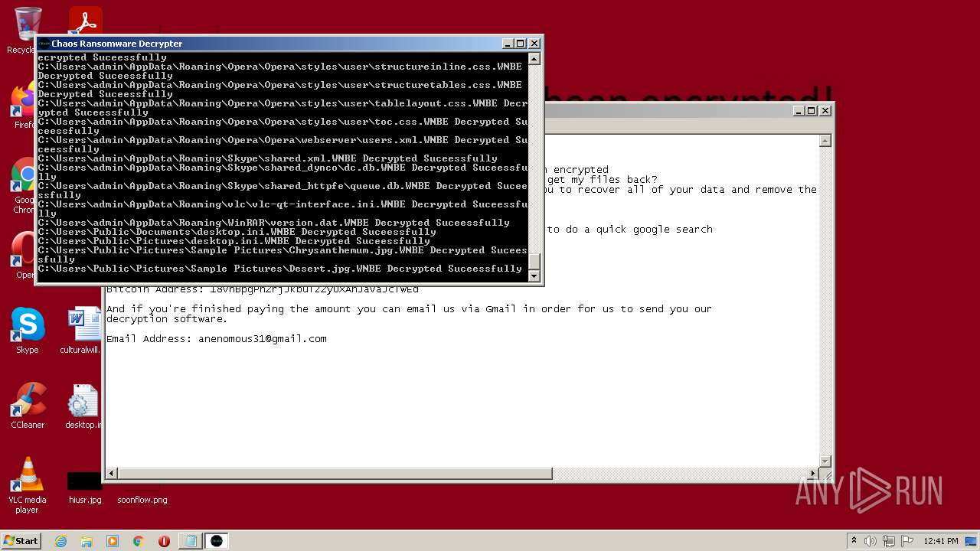Screen dimensions: 980x551
Task: Click the 'quick google search' text in Notepad
Action: (x=655, y=229)
